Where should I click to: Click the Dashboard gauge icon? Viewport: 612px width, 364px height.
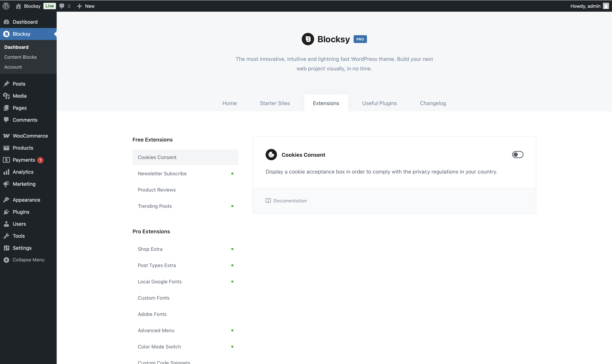point(6,22)
